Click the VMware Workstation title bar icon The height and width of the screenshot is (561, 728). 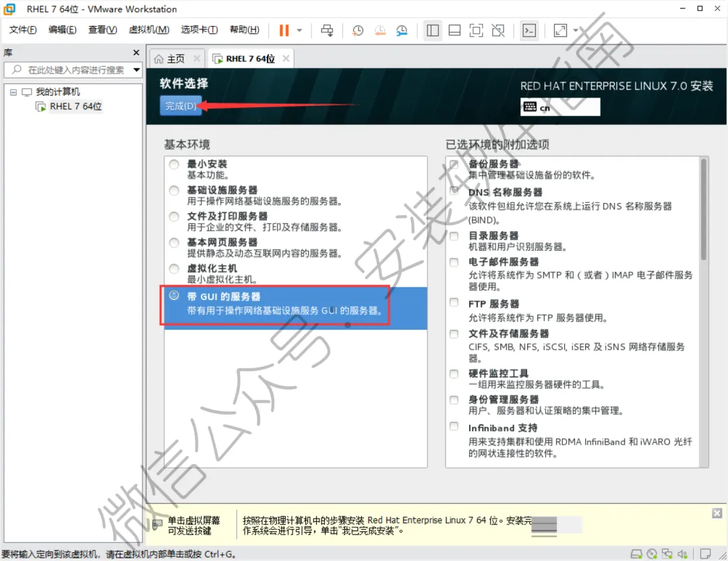click(9, 9)
